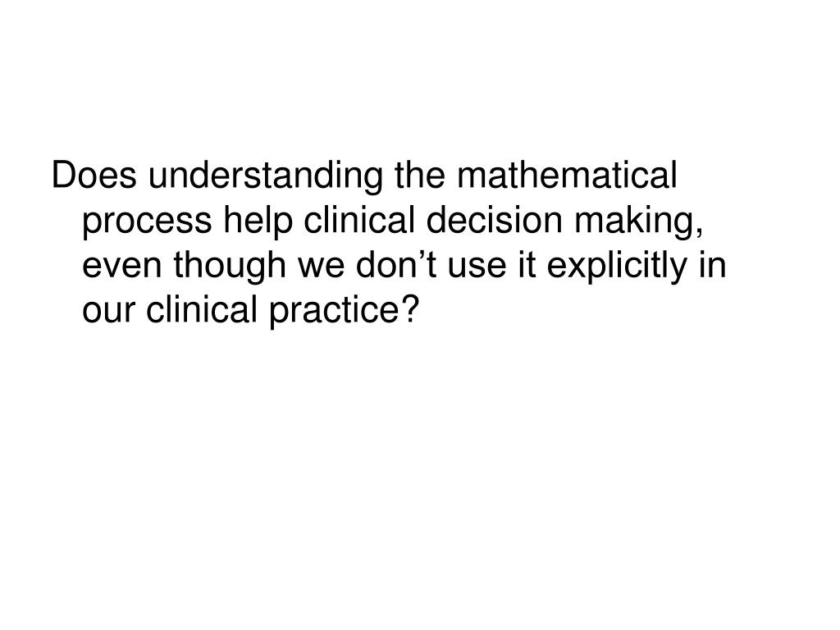
Task: Click the word "though"
Action: 230,267
